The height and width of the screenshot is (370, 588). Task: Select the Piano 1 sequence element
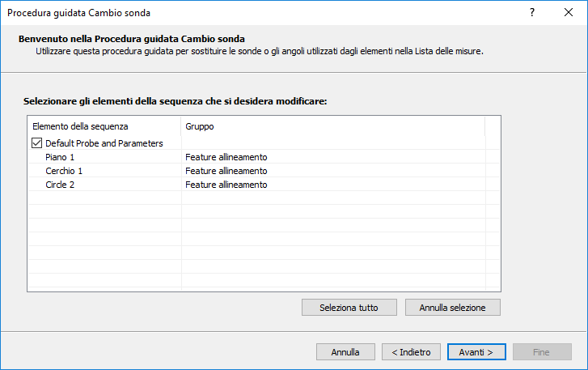(60, 157)
